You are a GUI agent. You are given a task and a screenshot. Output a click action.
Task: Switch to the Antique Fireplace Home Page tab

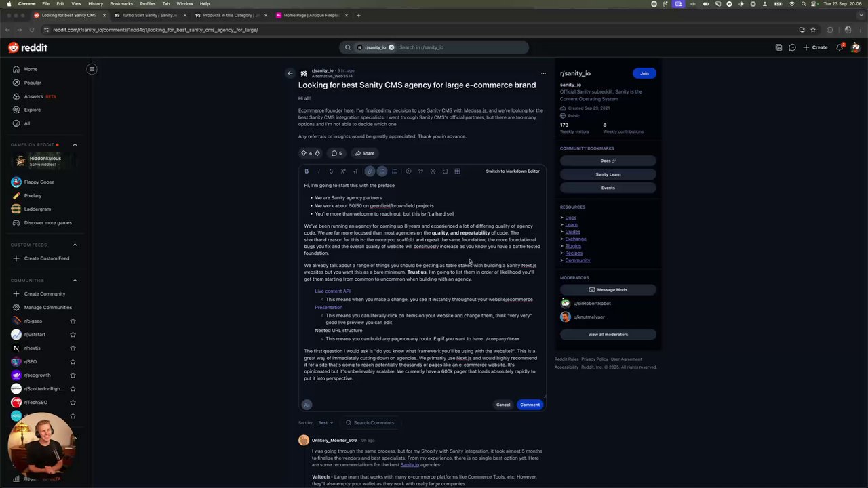tap(311, 15)
